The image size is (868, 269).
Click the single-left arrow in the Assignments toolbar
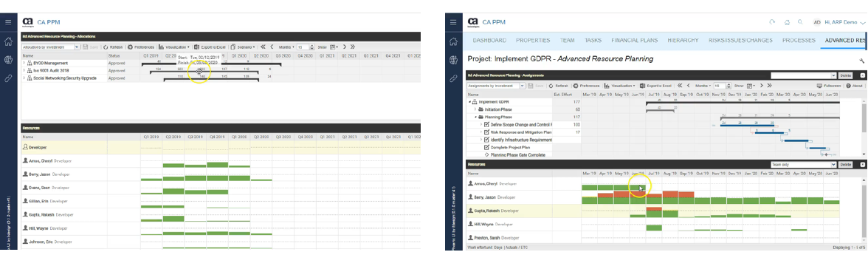pos(688,86)
